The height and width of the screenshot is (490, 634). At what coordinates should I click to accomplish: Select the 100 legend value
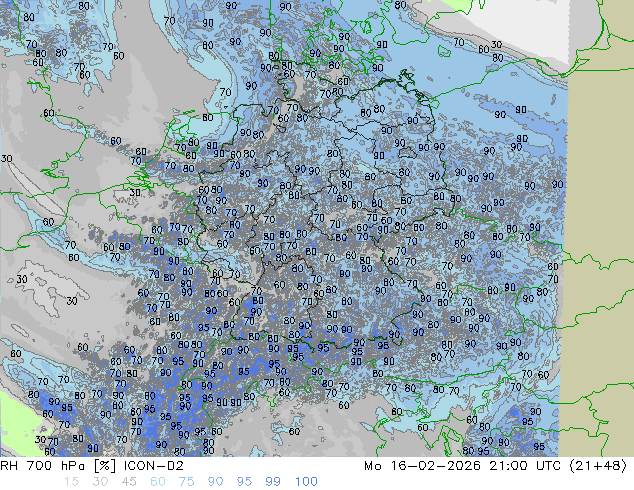[306, 482]
